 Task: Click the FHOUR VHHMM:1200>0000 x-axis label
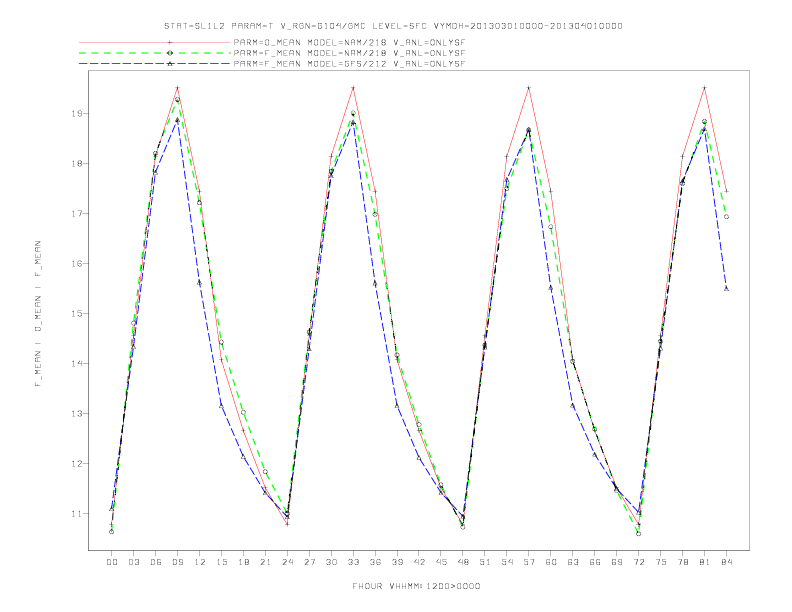pyautogui.click(x=416, y=586)
